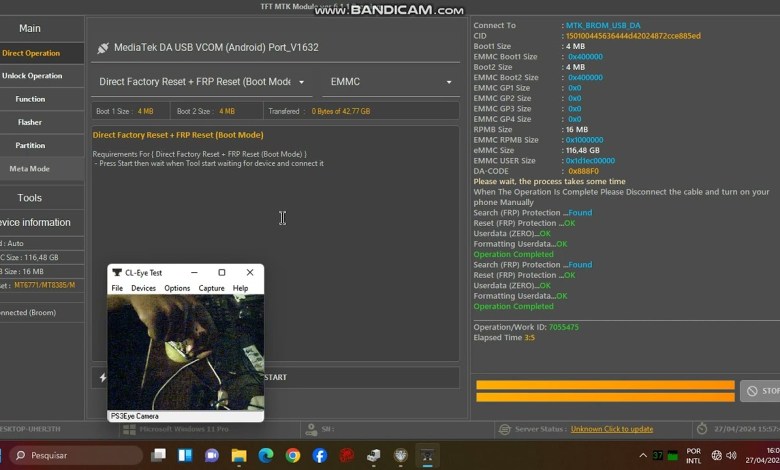Open File Explorer from the taskbar
Image resolution: width=780 pixels, height=470 pixels.
coord(238,455)
